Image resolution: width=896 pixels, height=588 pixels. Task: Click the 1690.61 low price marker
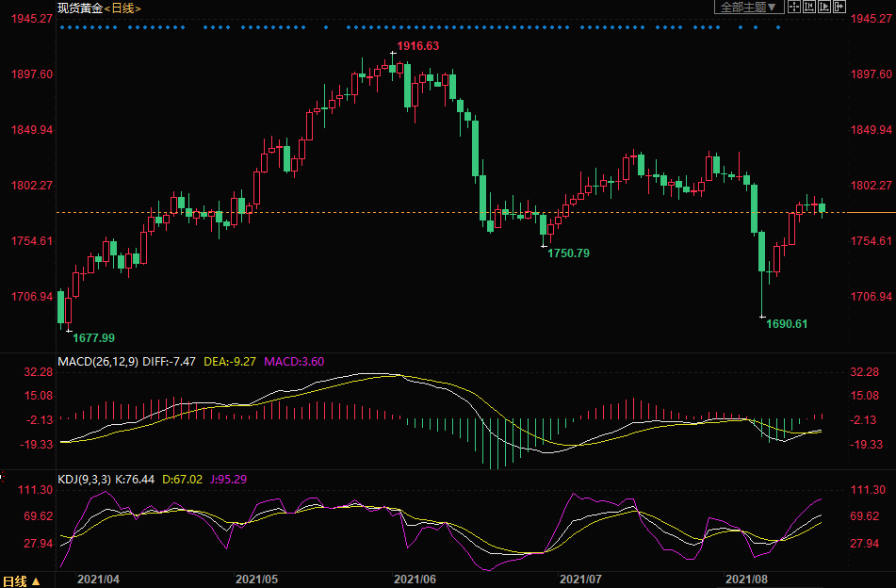[x=787, y=323]
